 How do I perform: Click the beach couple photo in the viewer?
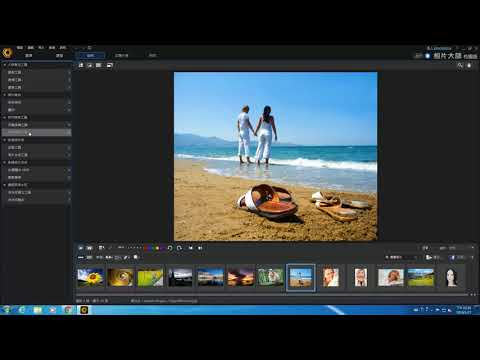(x=276, y=156)
